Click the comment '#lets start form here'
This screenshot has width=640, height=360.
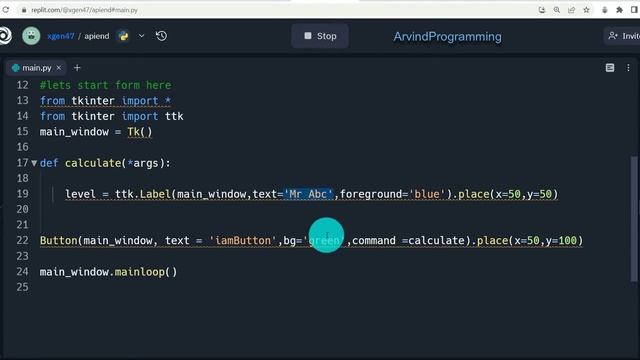point(106,85)
